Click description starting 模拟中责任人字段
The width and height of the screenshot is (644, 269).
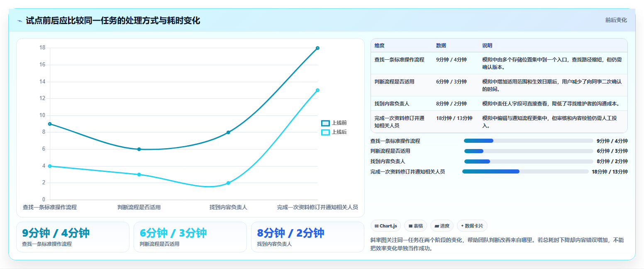click(x=551, y=103)
